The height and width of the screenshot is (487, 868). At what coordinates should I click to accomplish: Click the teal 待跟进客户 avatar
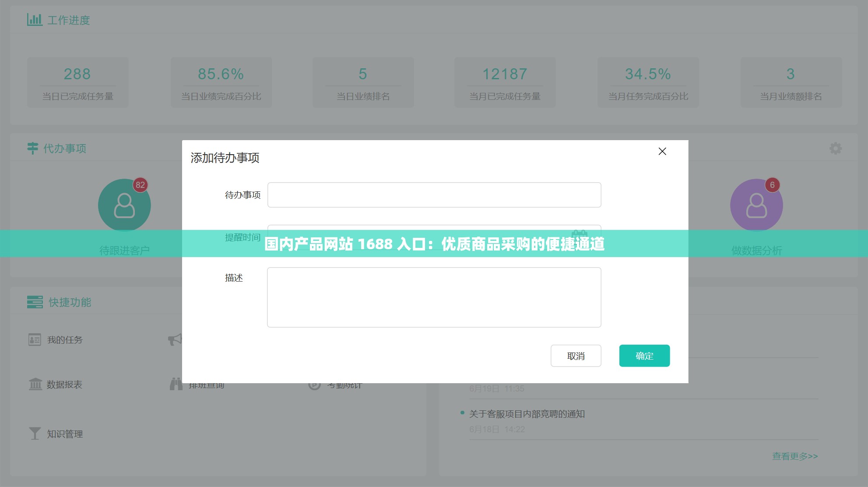coord(124,205)
